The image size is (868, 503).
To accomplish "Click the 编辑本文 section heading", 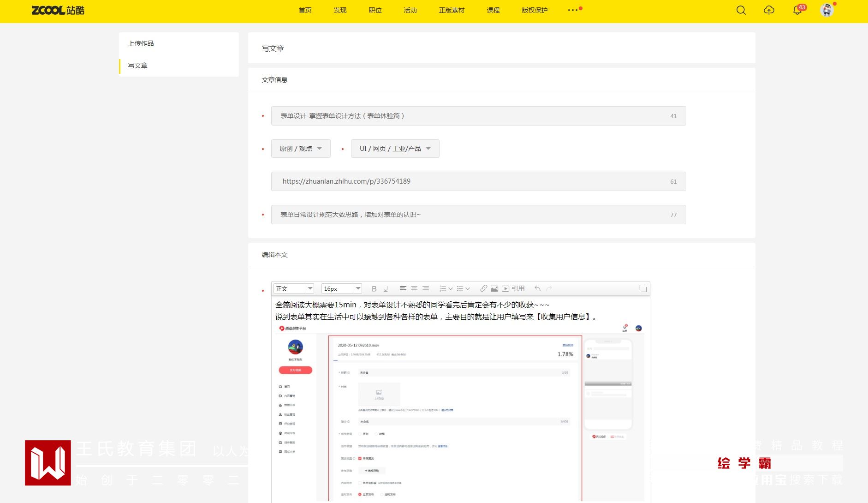I will [x=274, y=255].
